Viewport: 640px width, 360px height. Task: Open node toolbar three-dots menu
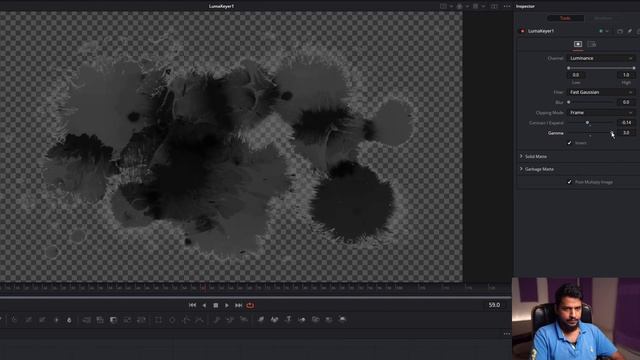[x=507, y=334]
